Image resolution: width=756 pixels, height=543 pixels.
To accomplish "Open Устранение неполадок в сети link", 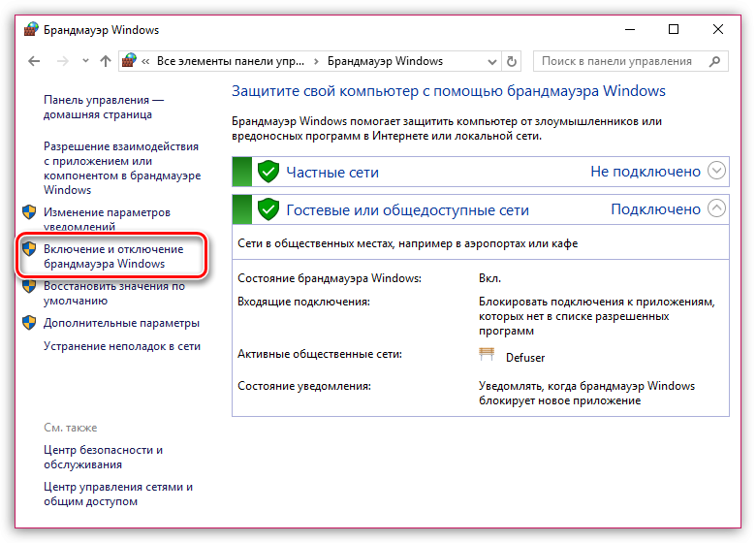I will pyautogui.click(x=122, y=345).
